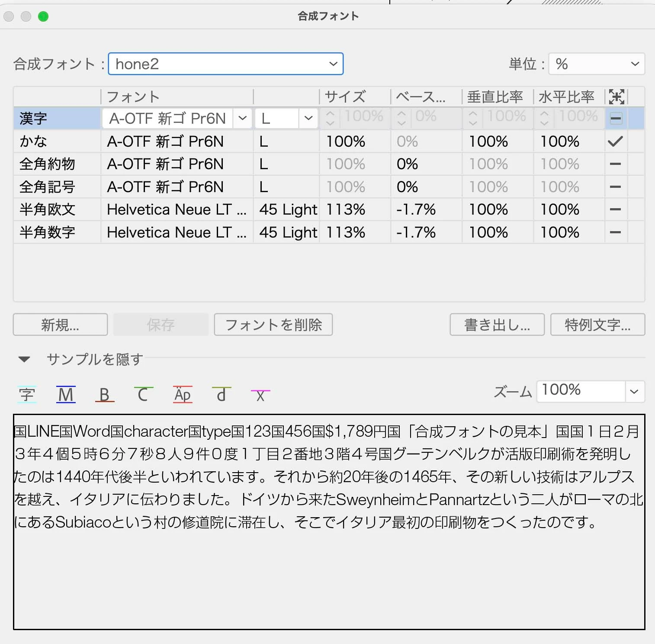
Task: Toggle the C cap height guide icon
Action: [143, 394]
